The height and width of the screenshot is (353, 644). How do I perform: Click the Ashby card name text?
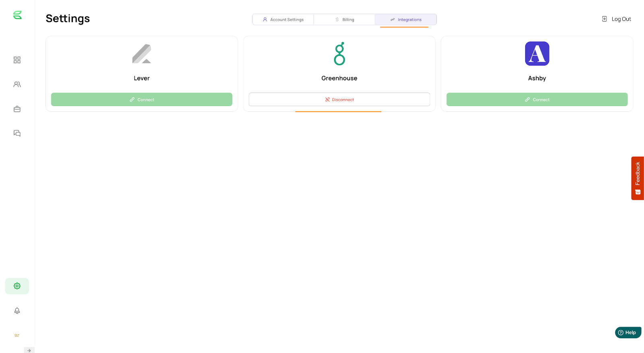coord(537,78)
